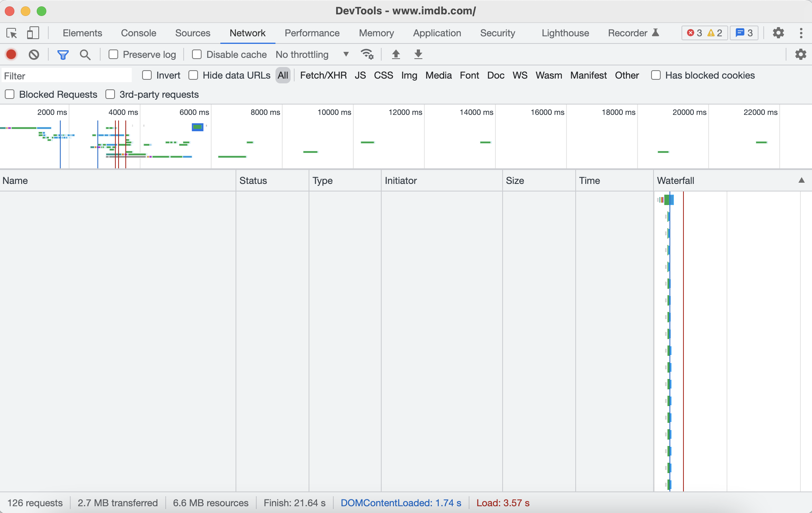
Task: Stop recording network log
Action: [x=11, y=55]
